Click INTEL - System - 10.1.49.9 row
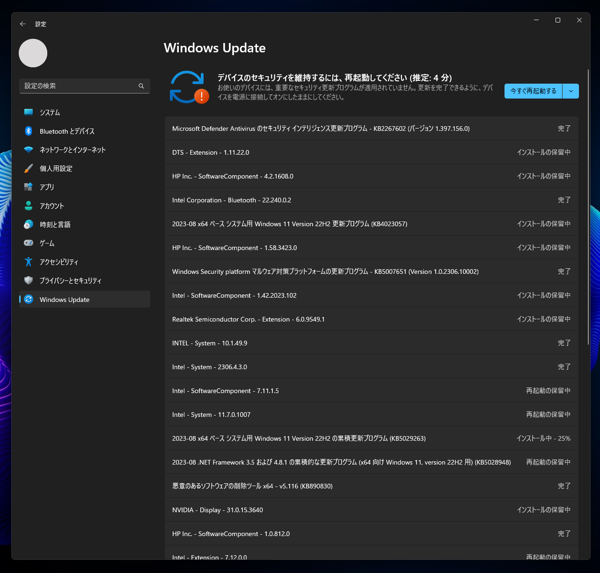 [x=371, y=343]
